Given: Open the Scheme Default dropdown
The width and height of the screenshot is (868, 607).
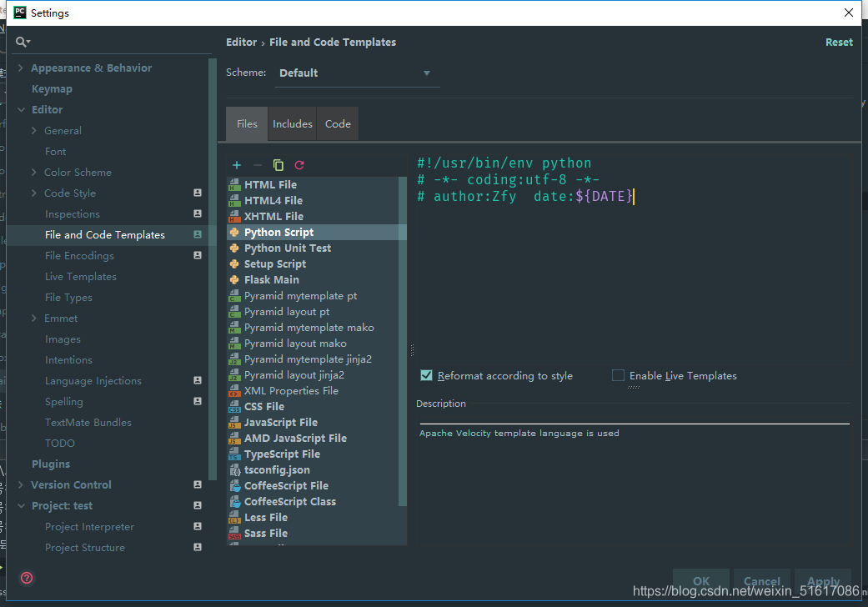Looking at the screenshot, I should click(357, 73).
